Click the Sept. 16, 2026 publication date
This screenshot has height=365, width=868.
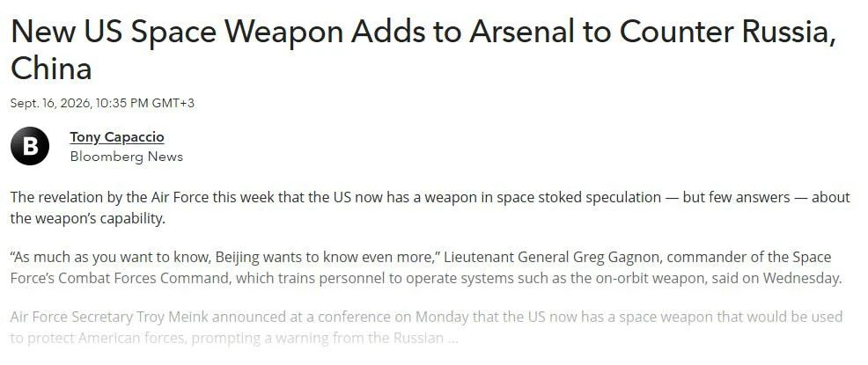pyautogui.click(x=50, y=103)
